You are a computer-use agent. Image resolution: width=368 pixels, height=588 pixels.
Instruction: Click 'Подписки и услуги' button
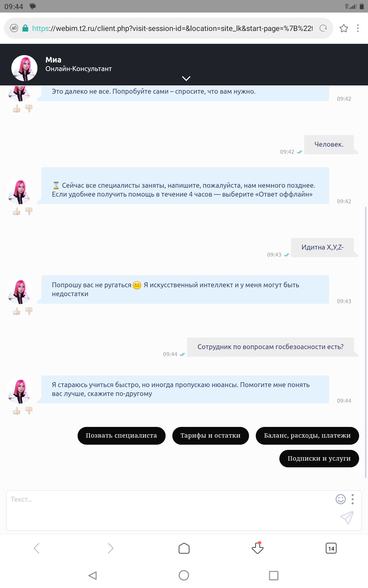click(x=319, y=458)
